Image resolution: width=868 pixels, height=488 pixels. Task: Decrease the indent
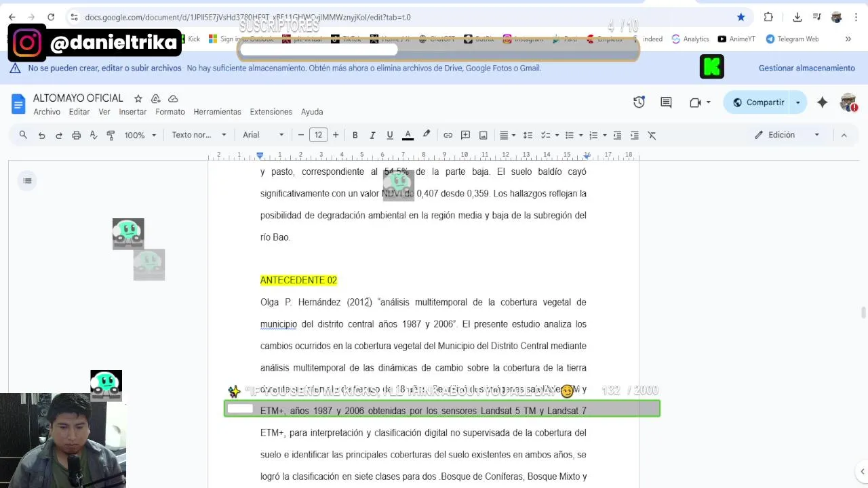617,135
